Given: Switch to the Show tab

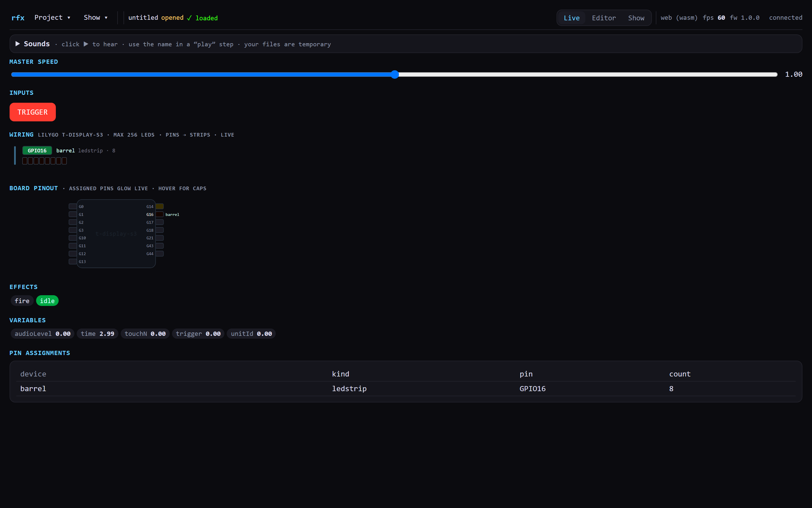Looking at the screenshot, I should click(636, 18).
